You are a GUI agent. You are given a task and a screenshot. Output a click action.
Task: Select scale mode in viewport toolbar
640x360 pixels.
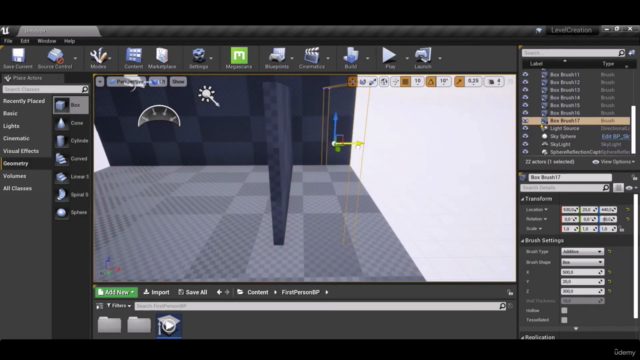[373, 82]
